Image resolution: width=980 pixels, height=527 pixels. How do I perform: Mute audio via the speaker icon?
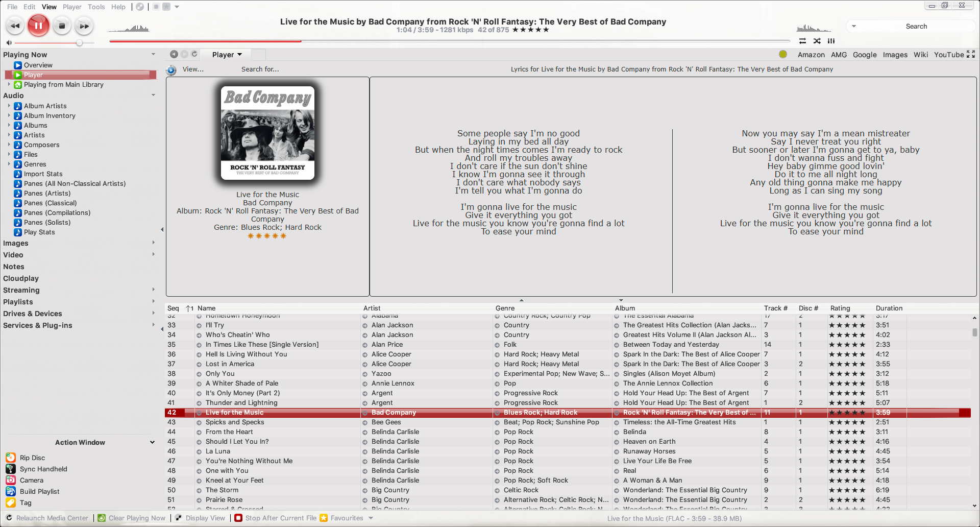tap(9, 43)
